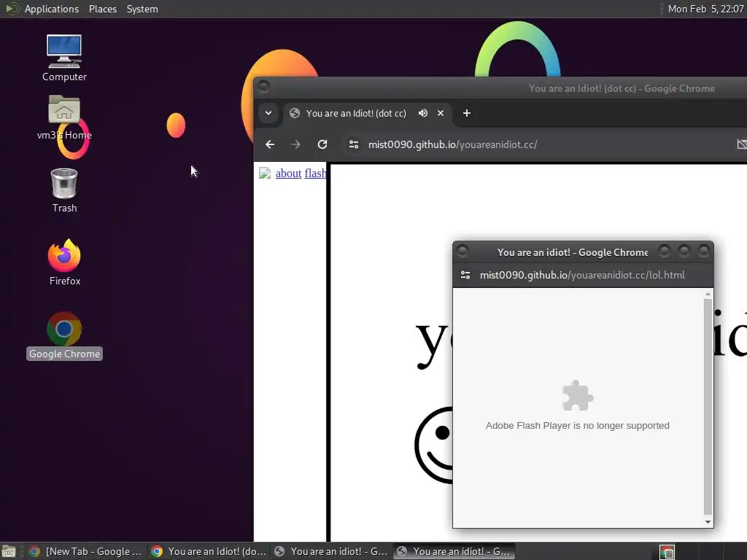The width and height of the screenshot is (747, 560).
Task: Switch to 'You are an Idiot! (do...' taskbar window
Action: pyautogui.click(x=209, y=551)
